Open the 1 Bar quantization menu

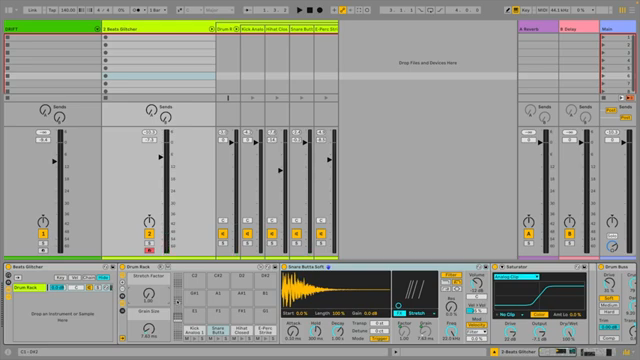(158, 10)
